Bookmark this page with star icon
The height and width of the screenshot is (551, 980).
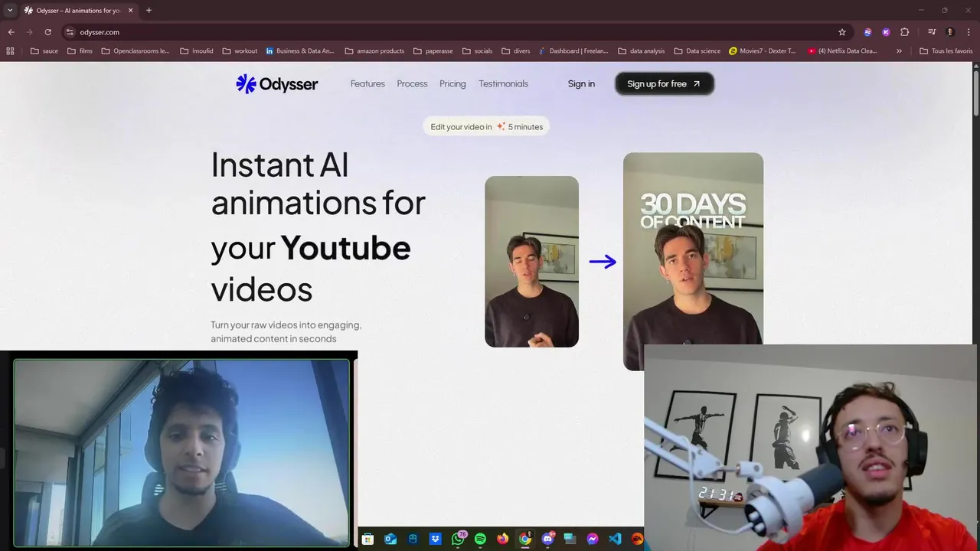click(842, 32)
